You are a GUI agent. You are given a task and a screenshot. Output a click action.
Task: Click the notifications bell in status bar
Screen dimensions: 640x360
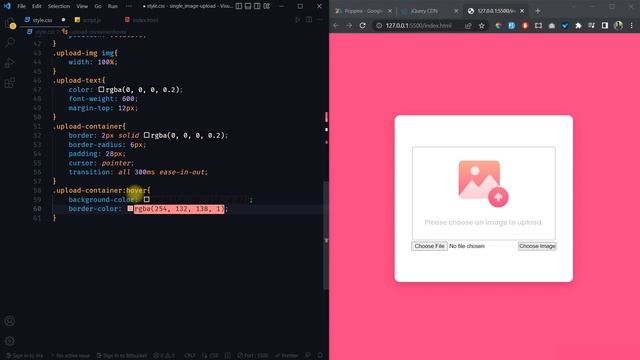[x=320, y=356]
